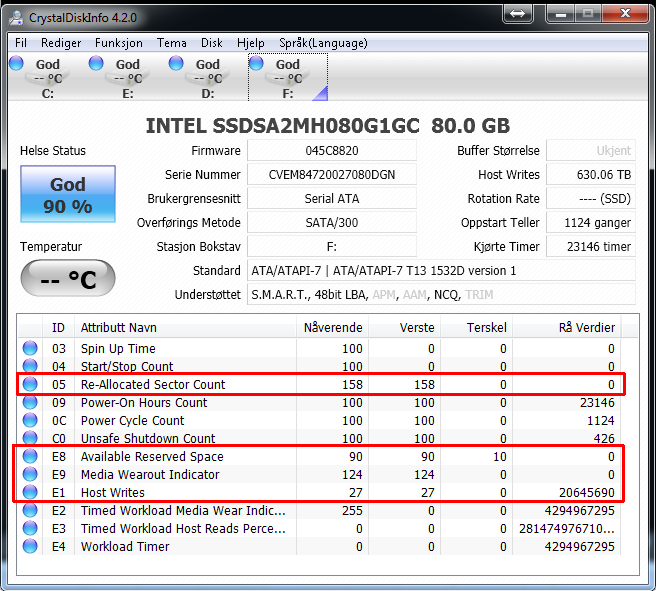Click the Nåverende column header
The image size is (656, 591).
(x=333, y=327)
